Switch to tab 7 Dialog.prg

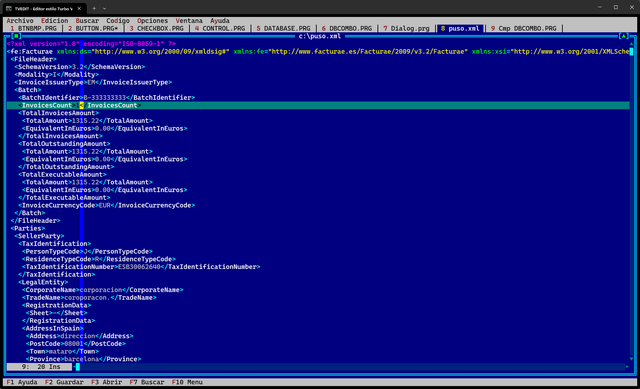(x=406, y=28)
